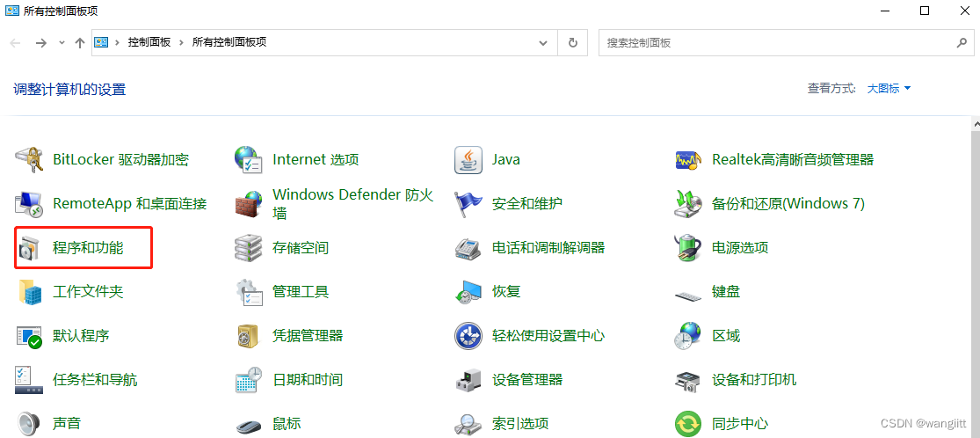Click the 所有控制面板项 breadcrumb segment
This screenshot has height=438, width=980.
click(229, 42)
